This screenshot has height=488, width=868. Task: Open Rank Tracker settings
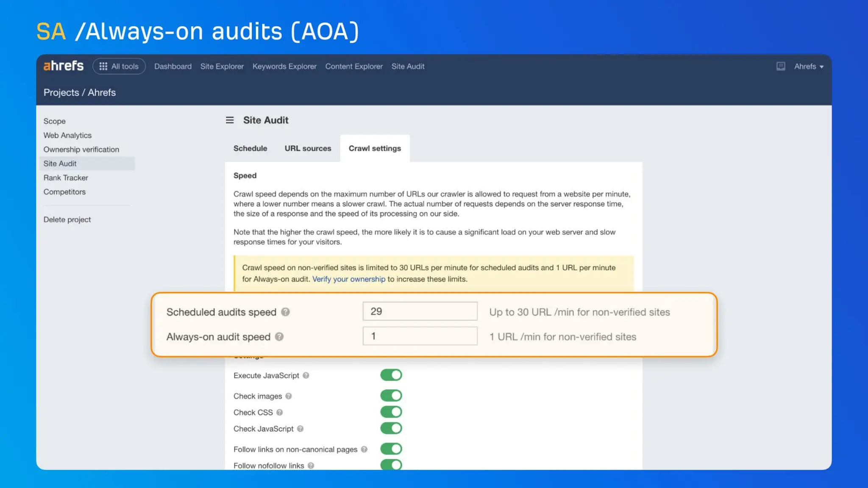[x=66, y=178]
